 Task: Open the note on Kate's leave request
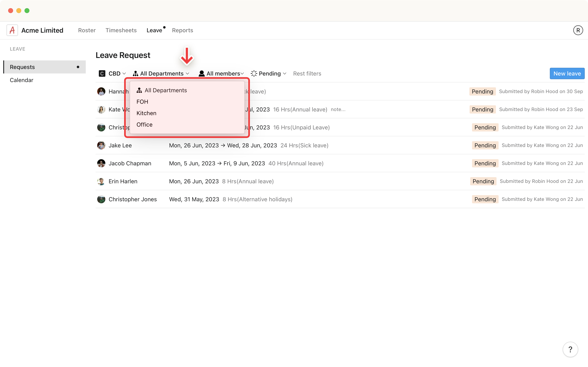(x=338, y=109)
